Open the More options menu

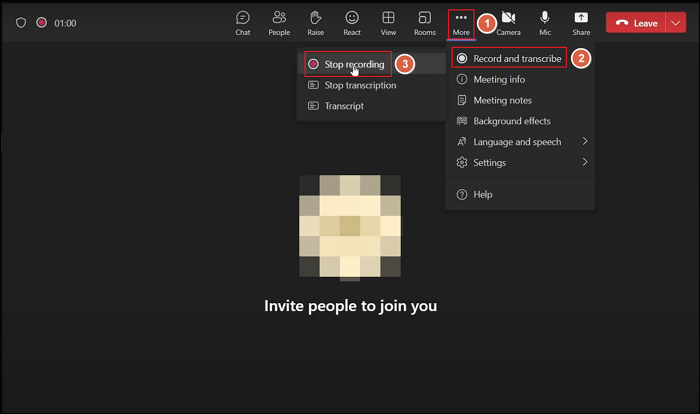[x=460, y=22]
